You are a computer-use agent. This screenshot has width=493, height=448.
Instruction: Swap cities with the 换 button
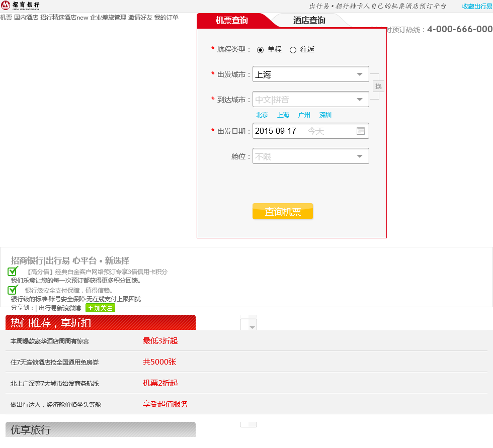pyautogui.click(x=378, y=86)
